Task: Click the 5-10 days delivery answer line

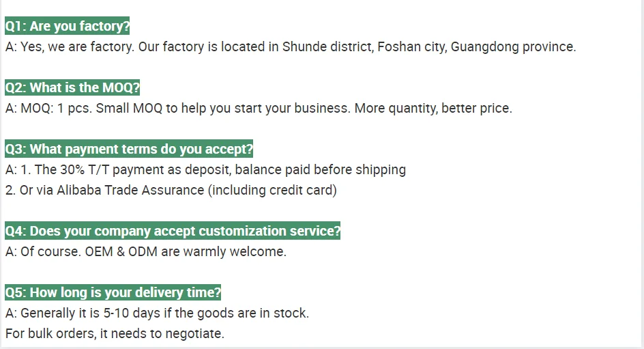Action: coord(157,313)
